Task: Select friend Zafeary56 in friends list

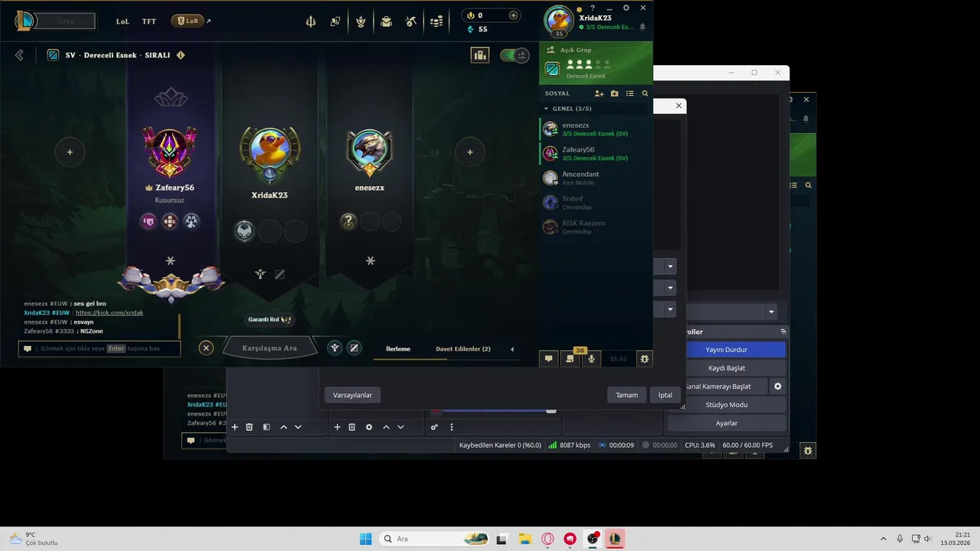Action: (x=596, y=153)
